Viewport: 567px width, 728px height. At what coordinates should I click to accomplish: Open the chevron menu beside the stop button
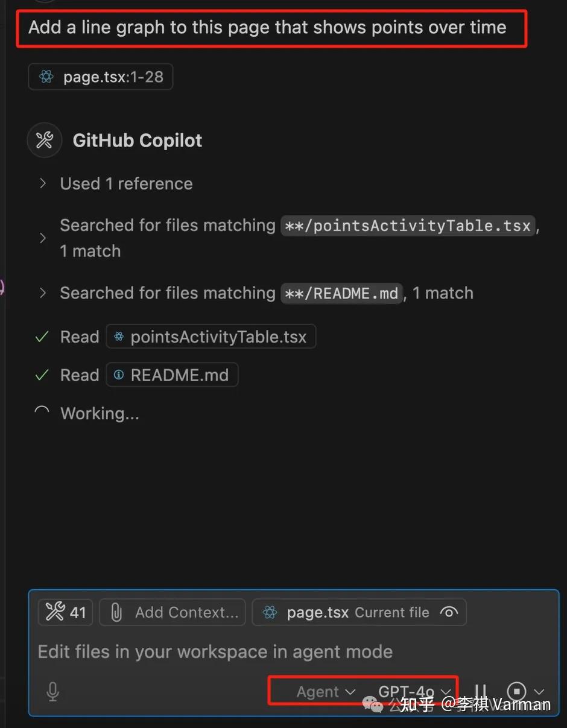pyautogui.click(x=540, y=692)
